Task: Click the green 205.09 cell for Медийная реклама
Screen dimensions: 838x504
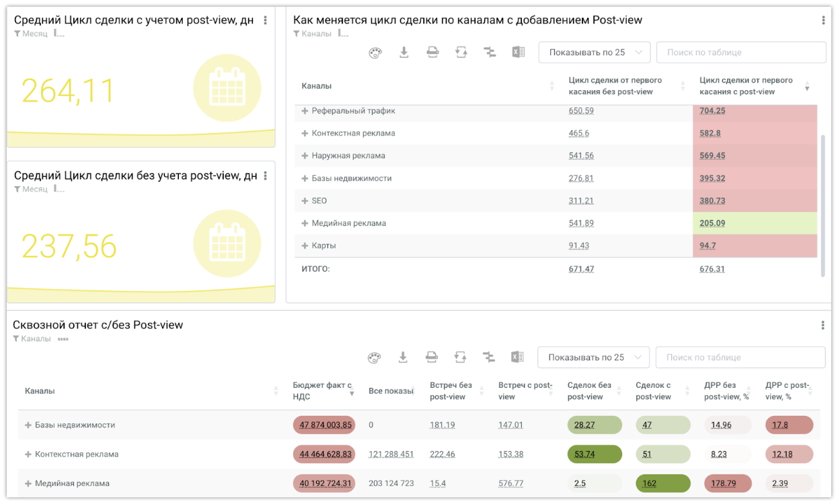Action: click(712, 223)
